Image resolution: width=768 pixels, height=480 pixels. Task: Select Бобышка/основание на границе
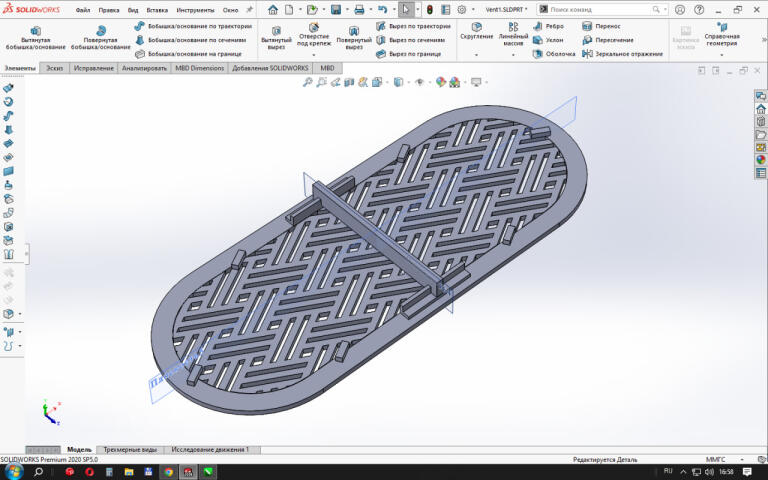189,54
